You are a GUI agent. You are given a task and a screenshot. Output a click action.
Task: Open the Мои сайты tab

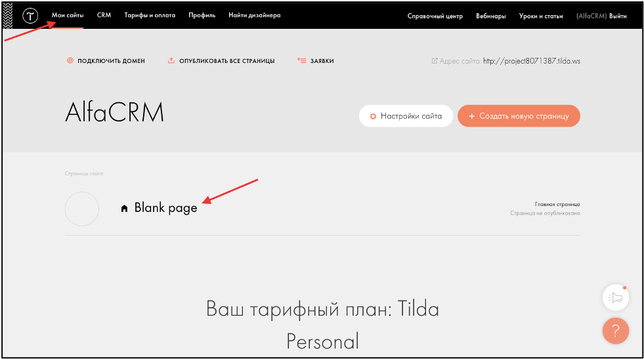(x=68, y=15)
